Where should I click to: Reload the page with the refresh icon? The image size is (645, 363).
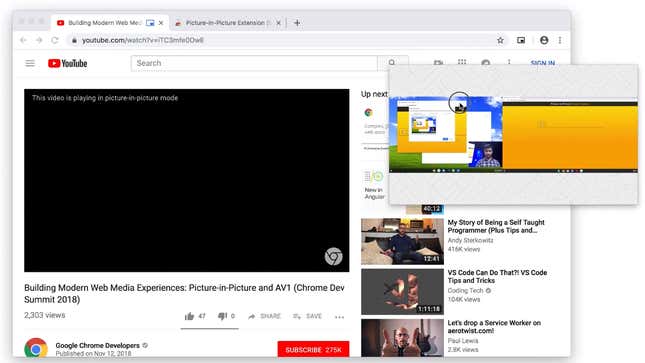(55, 40)
